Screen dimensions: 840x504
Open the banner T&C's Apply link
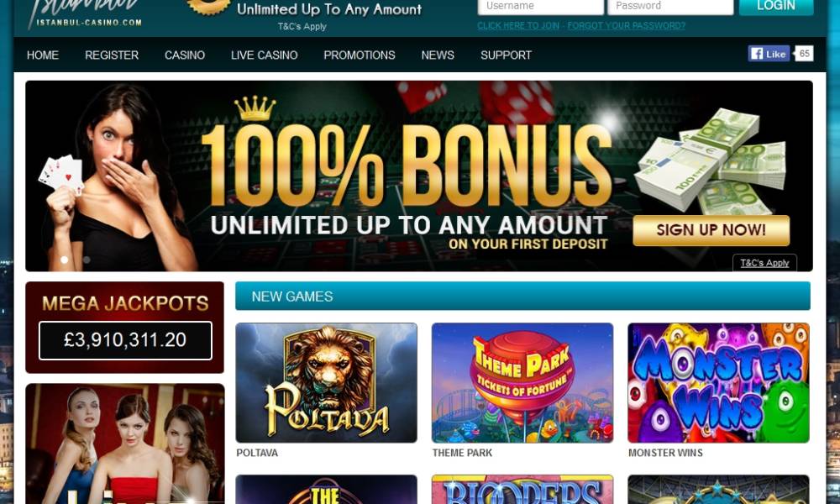click(x=764, y=263)
